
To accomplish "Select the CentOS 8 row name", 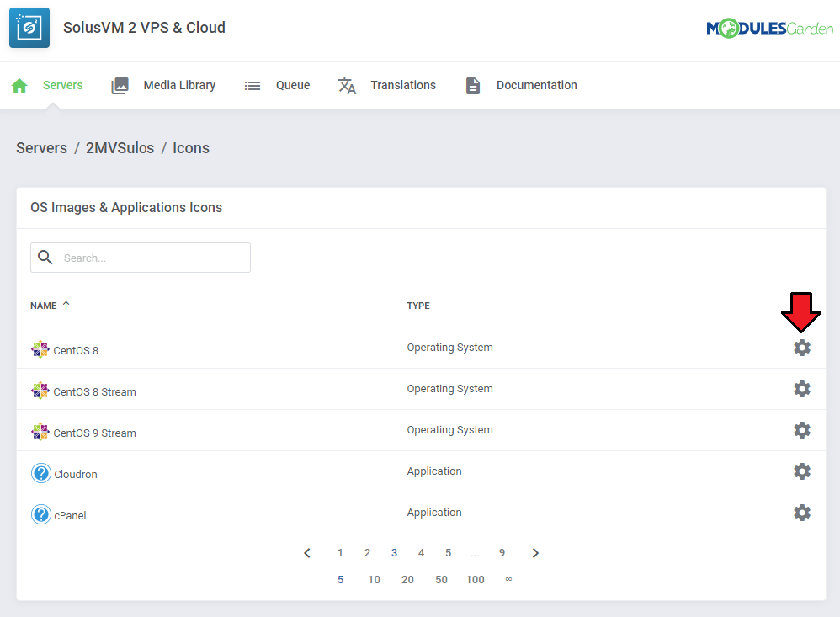I will tap(76, 350).
